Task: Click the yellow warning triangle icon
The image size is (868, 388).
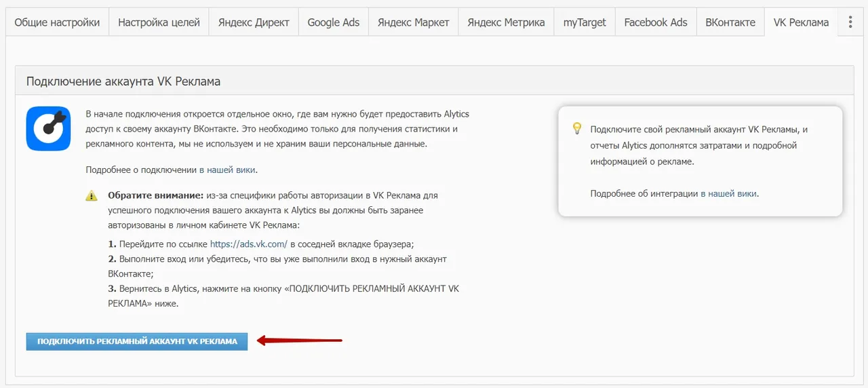Action: click(x=92, y=196)
